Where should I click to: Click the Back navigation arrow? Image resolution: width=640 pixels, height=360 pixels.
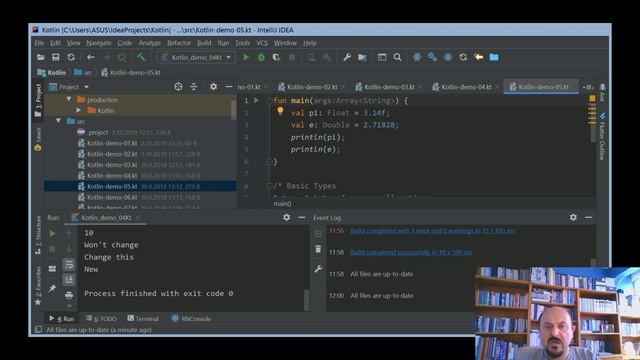pyautogui.click(x=91, y=58)
